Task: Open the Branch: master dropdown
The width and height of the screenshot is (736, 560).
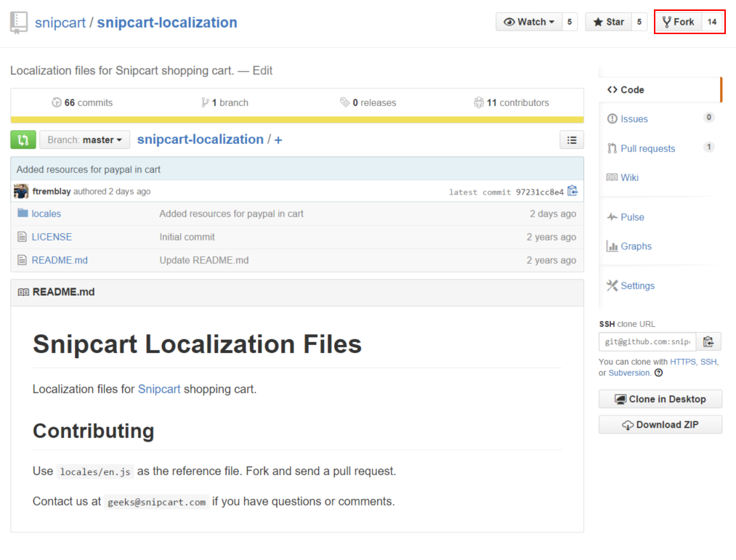Action: [x=84, y=140]
